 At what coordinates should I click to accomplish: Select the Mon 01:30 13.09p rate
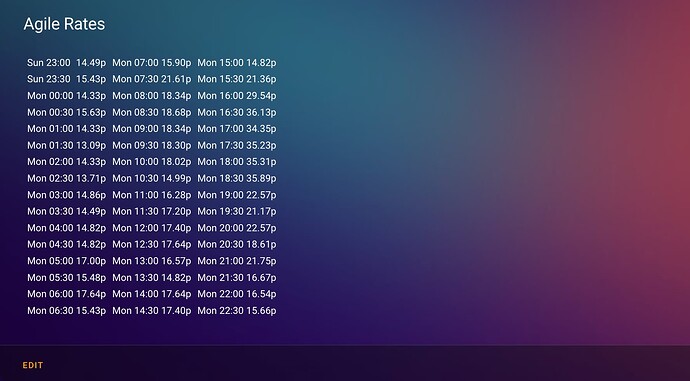pos(66,146)
